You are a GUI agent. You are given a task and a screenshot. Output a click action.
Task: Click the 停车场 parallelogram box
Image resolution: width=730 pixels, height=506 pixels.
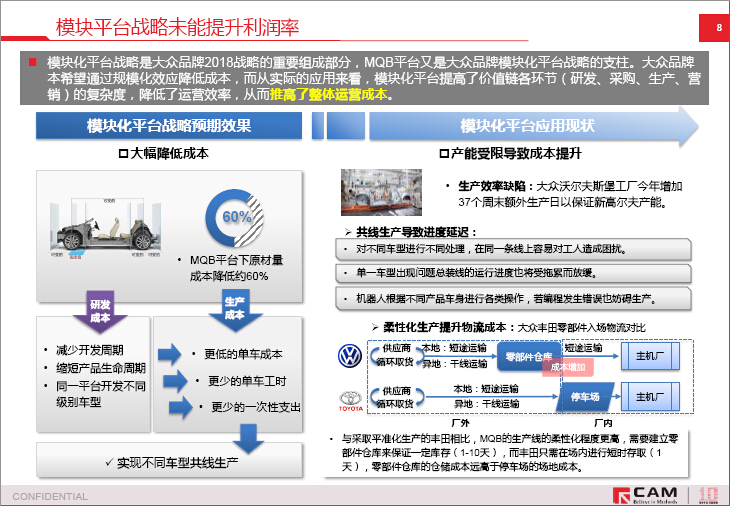tap(585, 397)
